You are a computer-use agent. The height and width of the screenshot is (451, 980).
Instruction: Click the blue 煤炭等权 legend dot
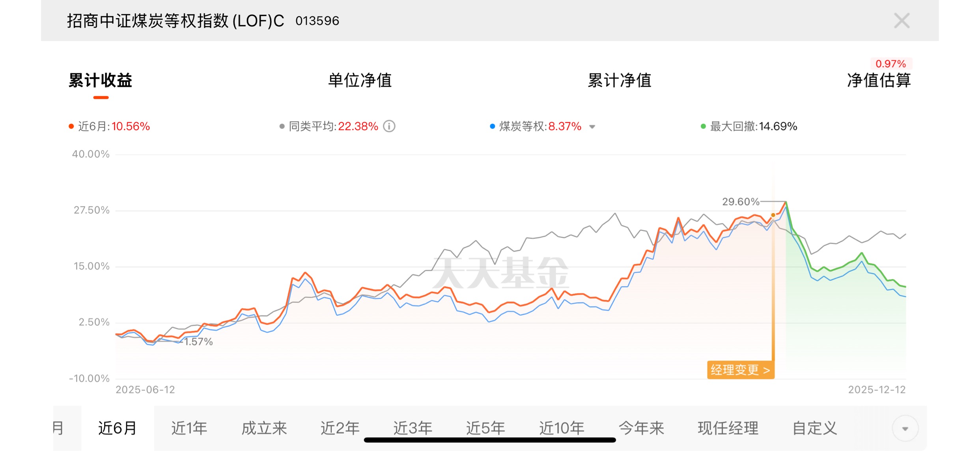pos(492,127)
